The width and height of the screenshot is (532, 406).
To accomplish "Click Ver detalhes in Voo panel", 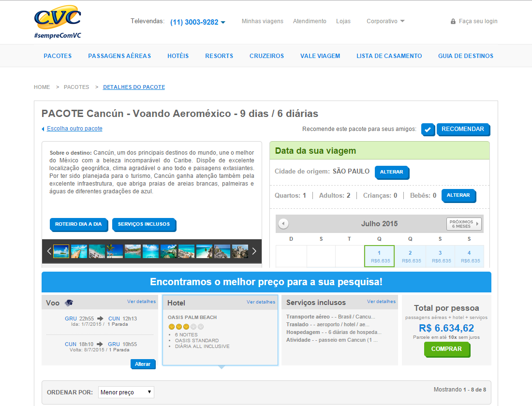I will click(x=142, y=301).
